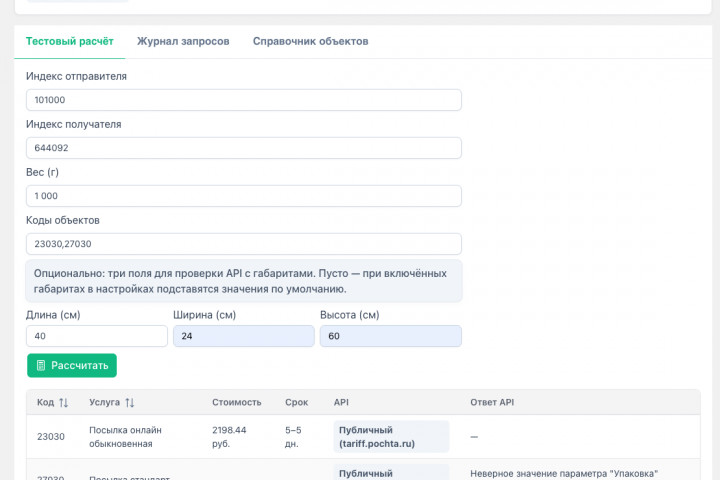Screen dimensions: 720x480
Task: Focus the Индекс отправителя field with 101000
Action: [244, 100]
